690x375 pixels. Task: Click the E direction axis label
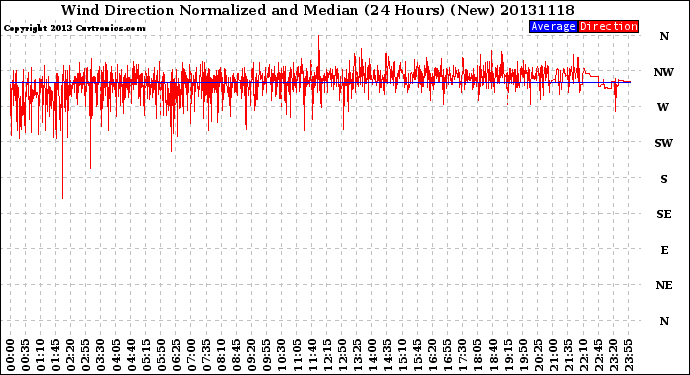(x=664, y=250)
